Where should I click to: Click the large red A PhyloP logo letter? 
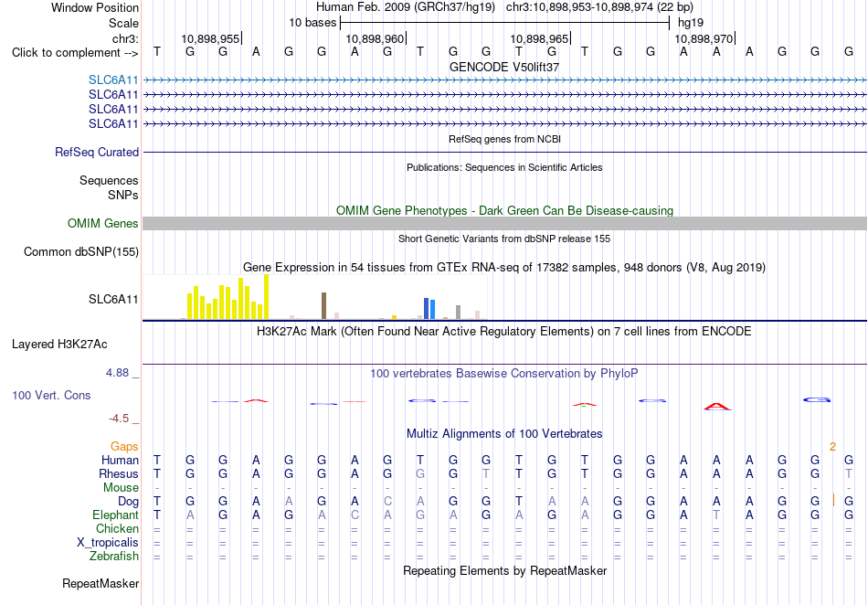(717, 407)
